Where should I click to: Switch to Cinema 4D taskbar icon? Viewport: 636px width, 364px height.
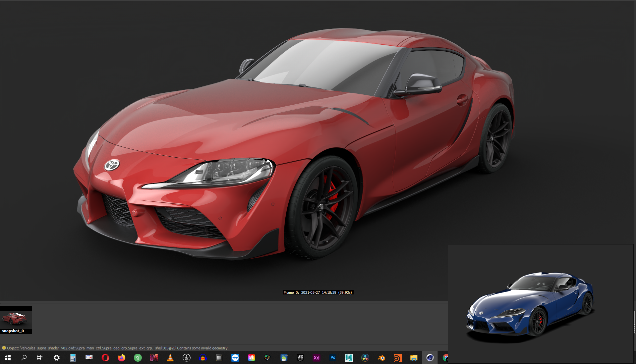(430, 358)
